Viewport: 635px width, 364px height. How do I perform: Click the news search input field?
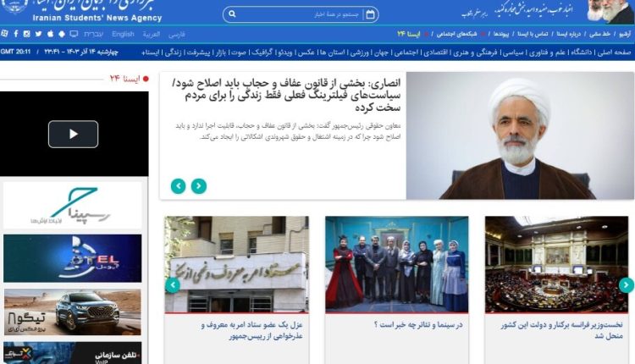300,14
